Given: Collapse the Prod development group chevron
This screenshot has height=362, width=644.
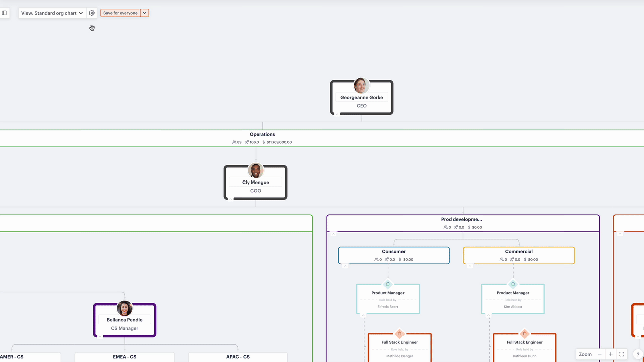Looking at the screenshot, I should click(x=334, y=234).
